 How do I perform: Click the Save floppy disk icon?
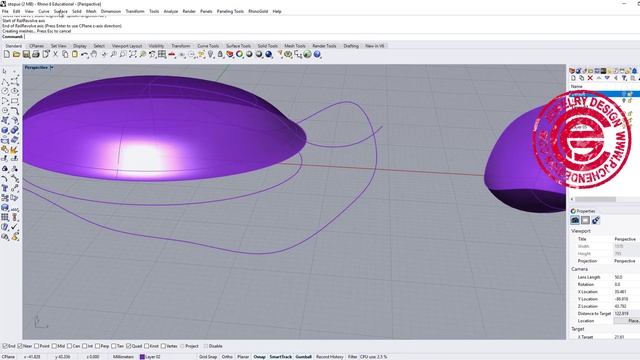[26, 54]
